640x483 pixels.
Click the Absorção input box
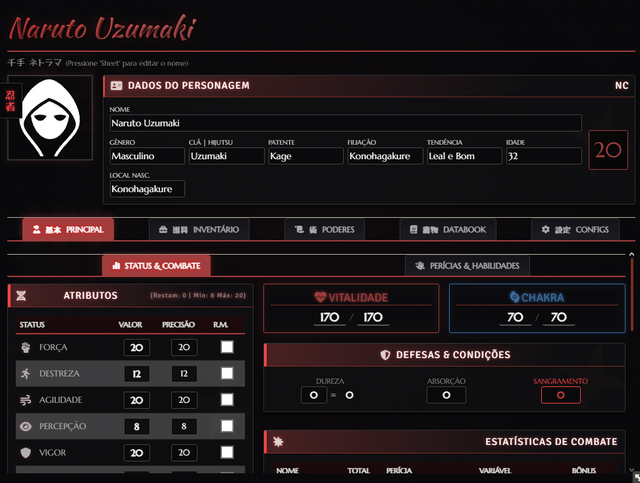pyautogui.click(x=446, y=395)
